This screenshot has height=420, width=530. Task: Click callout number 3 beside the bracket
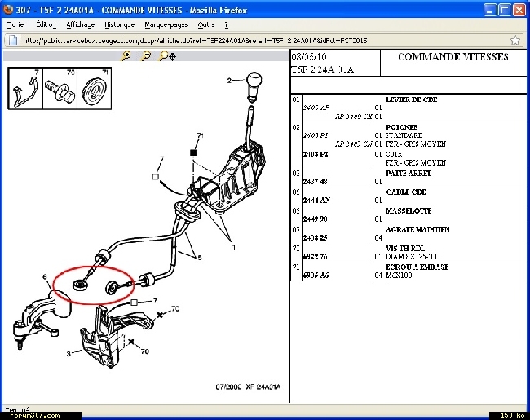coord(68,354)
